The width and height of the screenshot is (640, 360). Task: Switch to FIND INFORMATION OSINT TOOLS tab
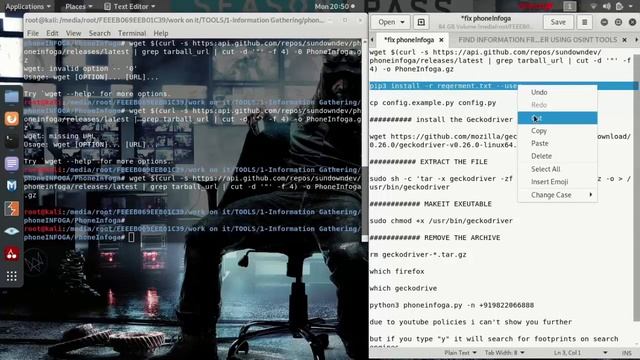pyautogui.click(x=538, y=40)
